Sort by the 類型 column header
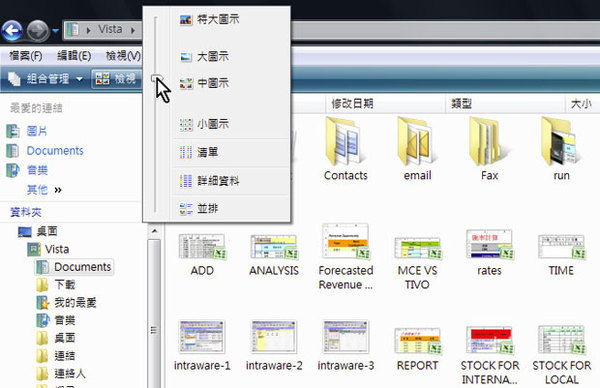 click(x=505, y=104)
